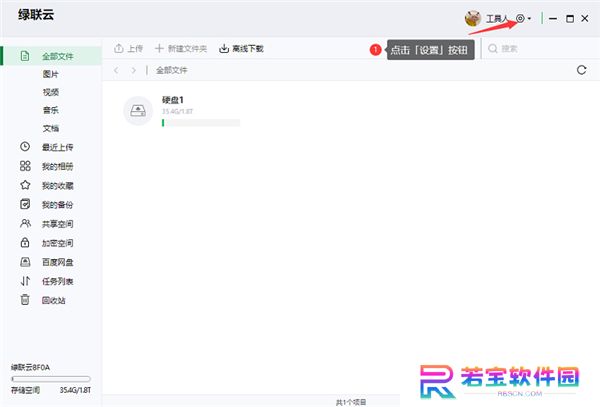The width and height of the screenshot is (600, 407).
Task: Select 视频 category in the sidebar
Action: tap(51, 92)
